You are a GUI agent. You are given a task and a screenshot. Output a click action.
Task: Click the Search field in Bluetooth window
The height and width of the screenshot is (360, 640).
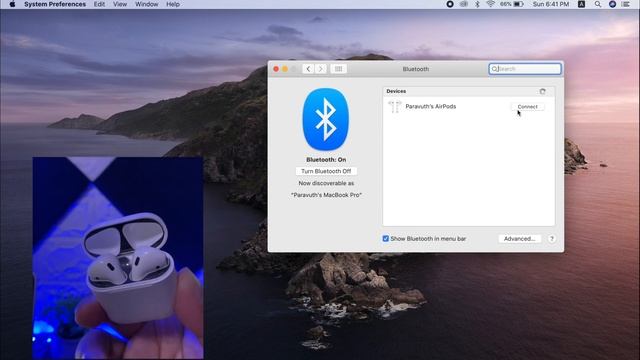click(x=525, y=69)
